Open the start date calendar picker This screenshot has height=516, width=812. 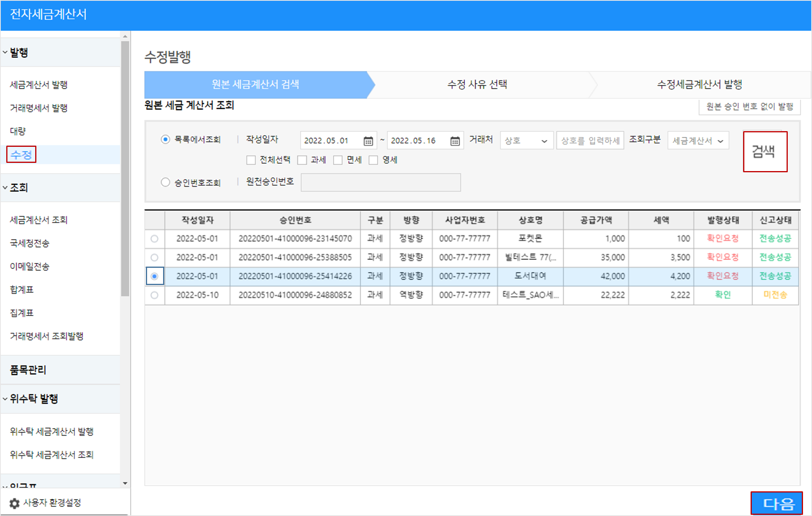(x=368, y=141)
